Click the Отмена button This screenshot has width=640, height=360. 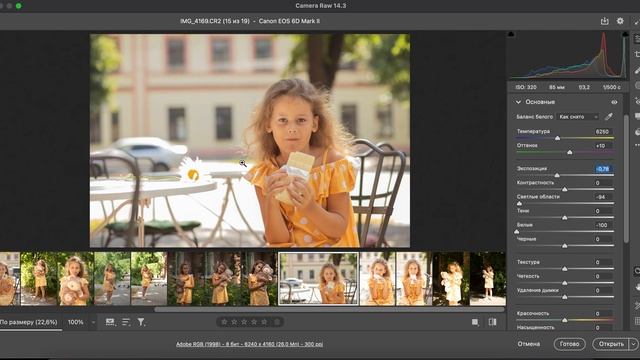(x=529, y=344)
